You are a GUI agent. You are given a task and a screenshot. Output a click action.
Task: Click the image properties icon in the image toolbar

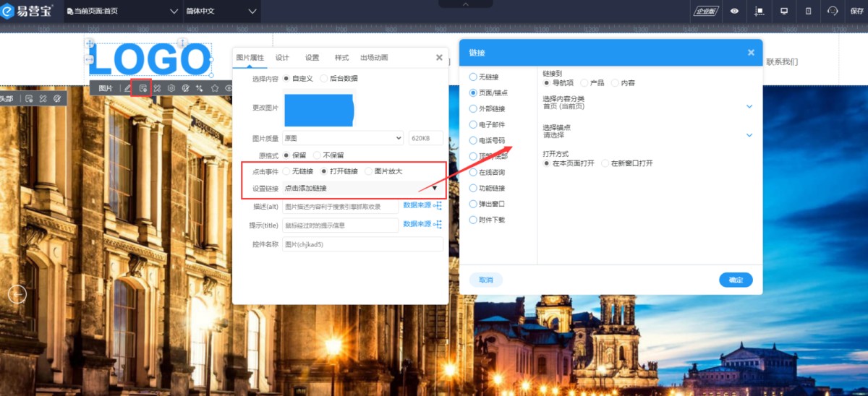click(143, 88)
